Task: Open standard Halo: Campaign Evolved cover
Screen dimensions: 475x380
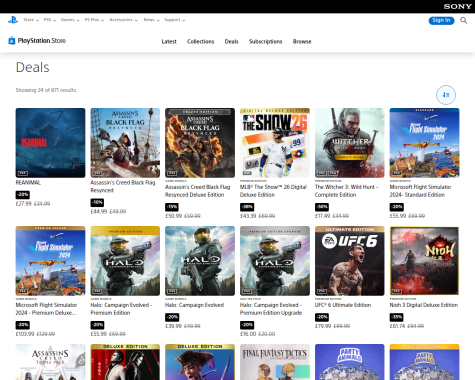Action: point(200,261)
